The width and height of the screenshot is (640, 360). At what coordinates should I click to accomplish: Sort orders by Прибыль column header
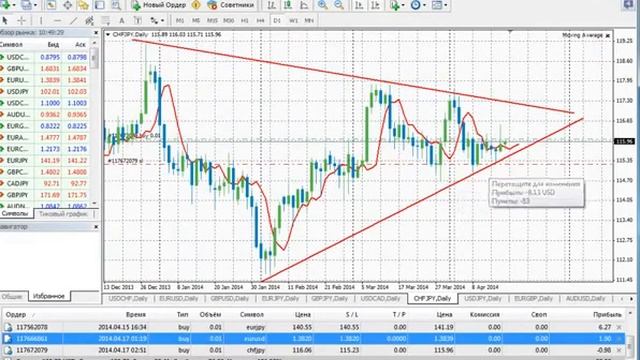(607, 315)
